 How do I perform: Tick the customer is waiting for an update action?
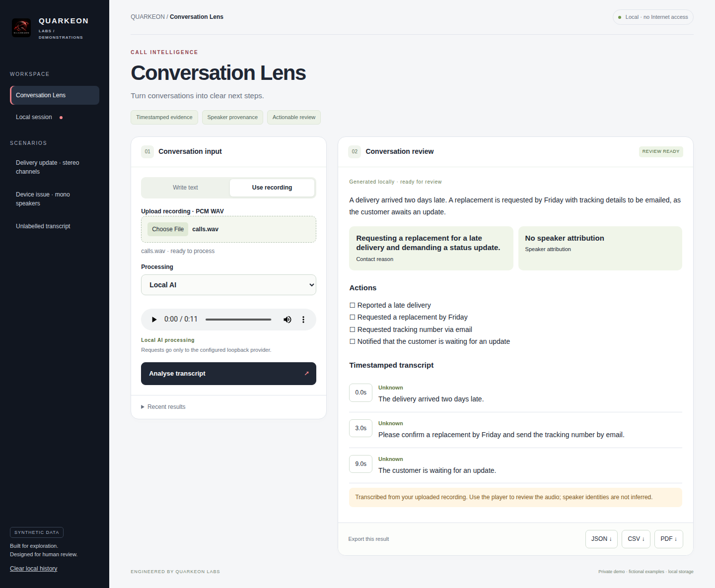tap(353, 341)
